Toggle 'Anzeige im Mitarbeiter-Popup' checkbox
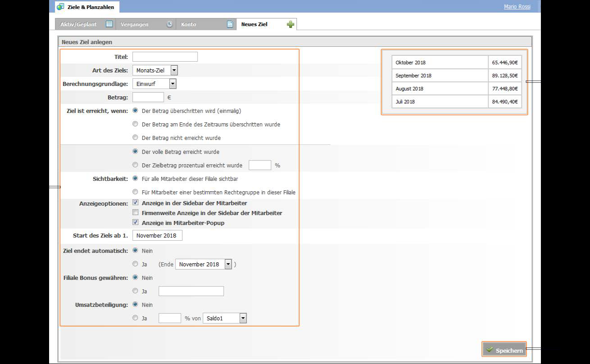 point(135,223)
